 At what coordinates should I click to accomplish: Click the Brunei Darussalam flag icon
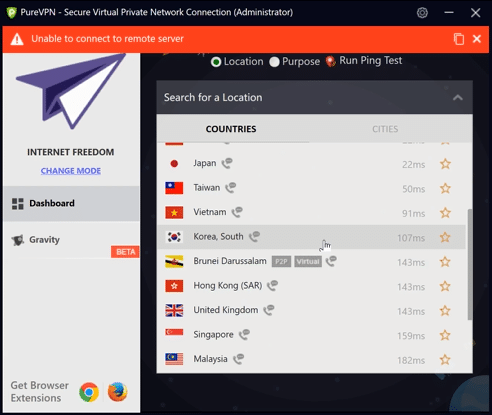tap(174, 262)
